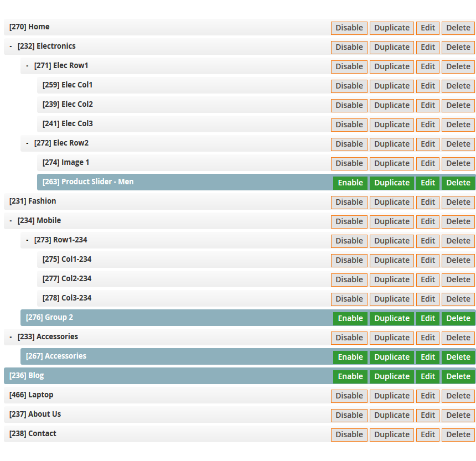This screenshot has height=461, width=476.
Task: Collapse the Elec Row1 subtree
Action: click(x=27, y=66)
